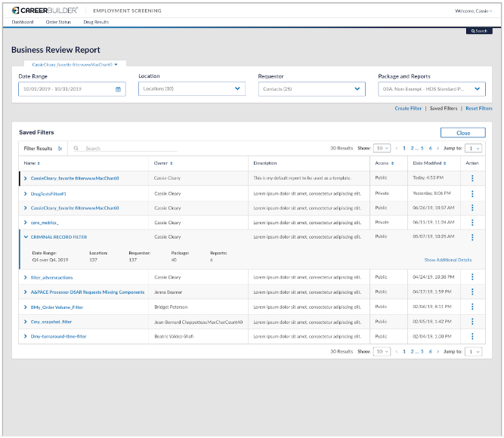
Task: Click the Filter Results settings icon
Action: pos(60,149)
